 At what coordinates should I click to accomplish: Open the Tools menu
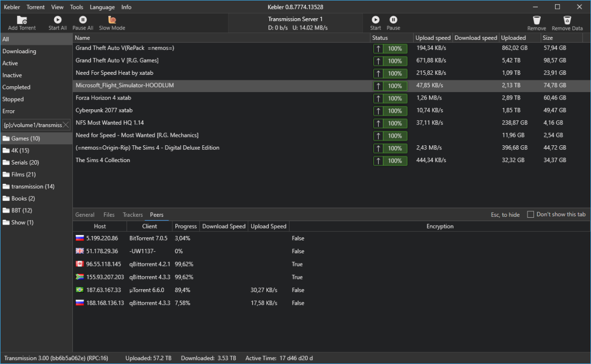point(76,7)
